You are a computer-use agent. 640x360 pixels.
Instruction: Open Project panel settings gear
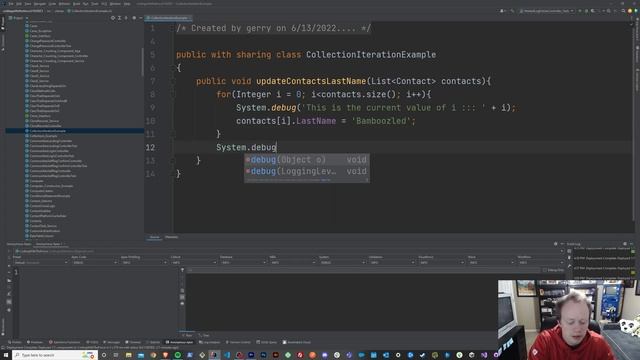coord(134,18)
